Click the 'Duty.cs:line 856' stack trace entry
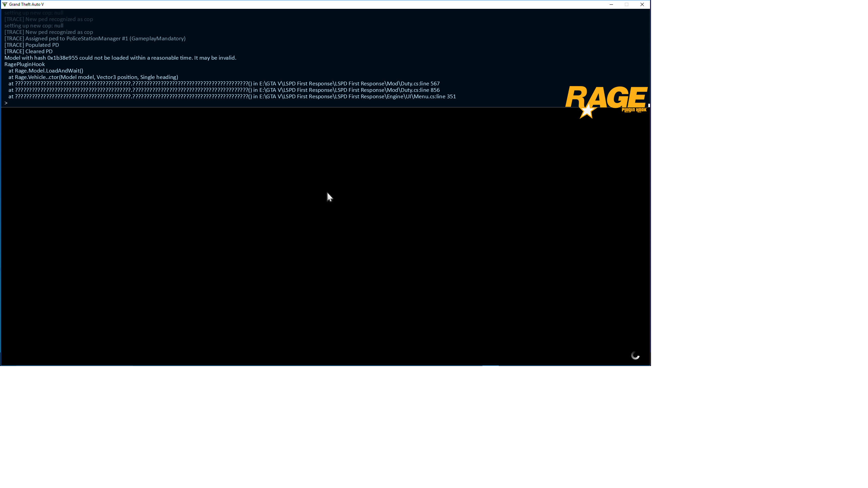Screen dimensions: 868x488 point(420,90)
